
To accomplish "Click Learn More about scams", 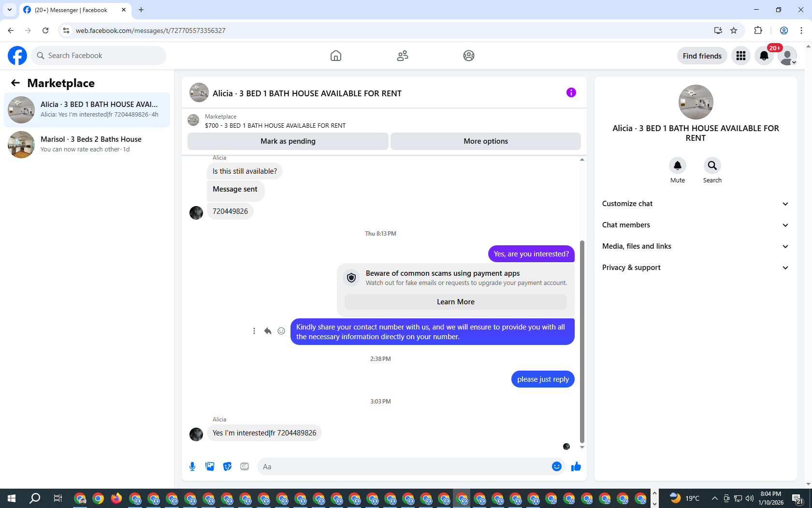I will point(456,302).
